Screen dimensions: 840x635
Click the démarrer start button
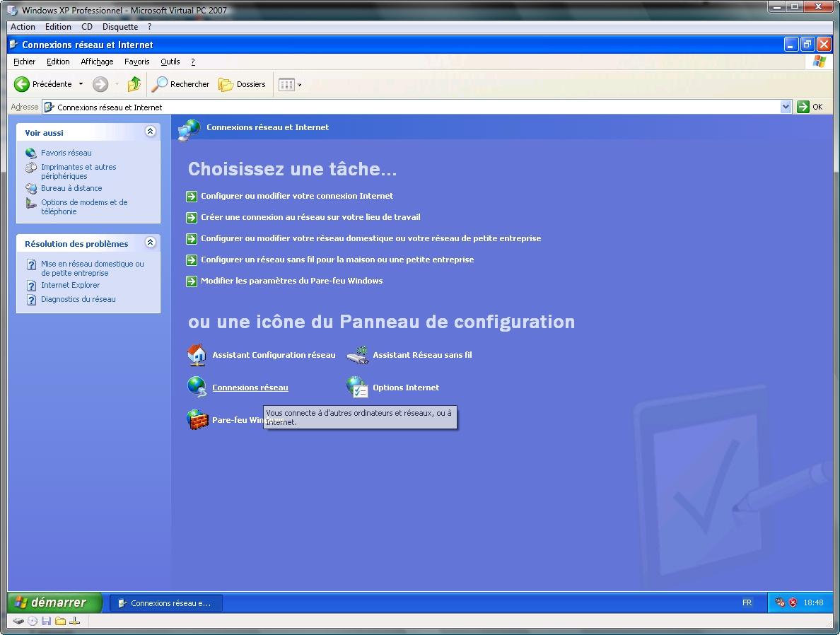pos(54,602)
